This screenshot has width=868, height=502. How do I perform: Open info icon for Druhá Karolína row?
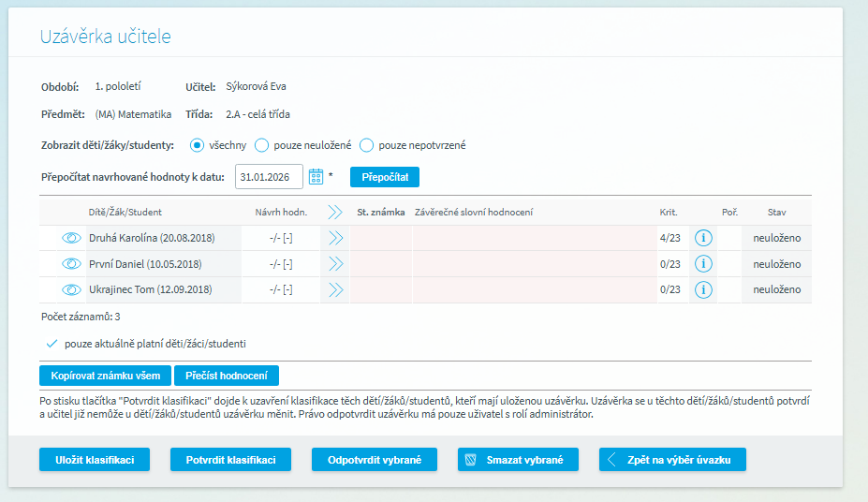(x=703, y=238)
